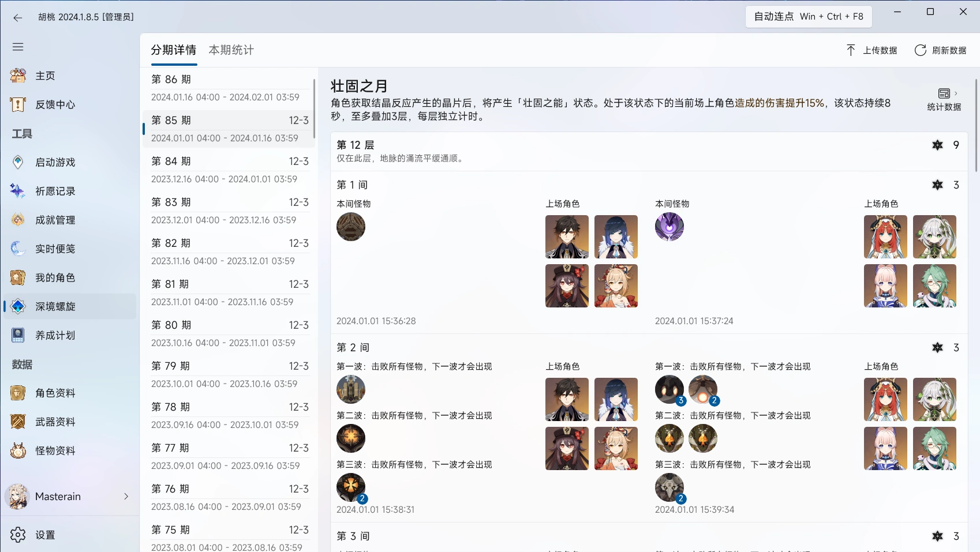Open 怪物资料 monster data
The width and height of the screenshot is (980, 552).
(x=69, y=450)
